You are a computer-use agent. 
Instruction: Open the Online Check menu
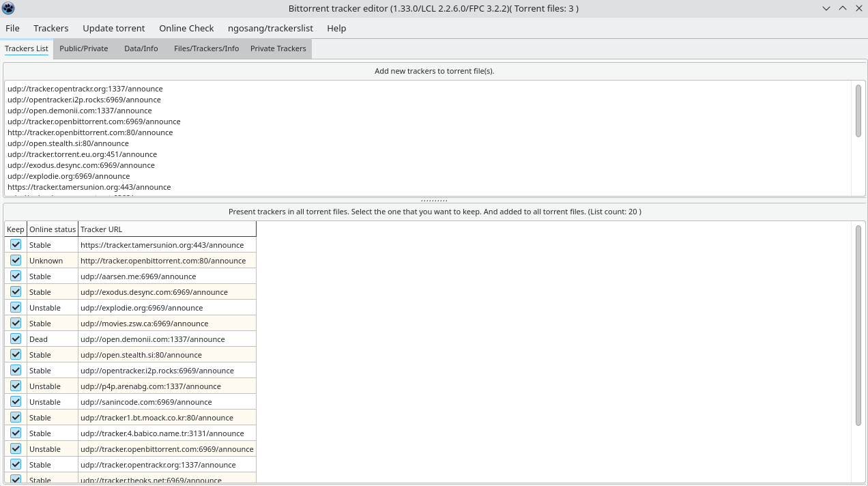click(x=186, y=28)
